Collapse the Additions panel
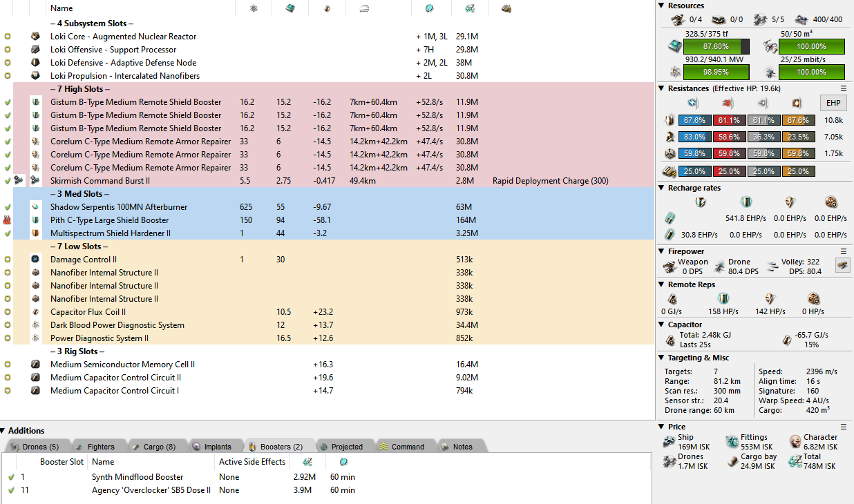Viewport: 854px width, 504px height. tap(4, 431)
